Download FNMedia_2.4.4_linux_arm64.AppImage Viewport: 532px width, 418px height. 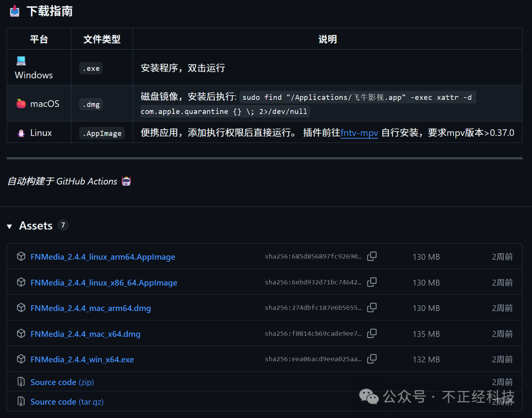[x=102, y=257]
